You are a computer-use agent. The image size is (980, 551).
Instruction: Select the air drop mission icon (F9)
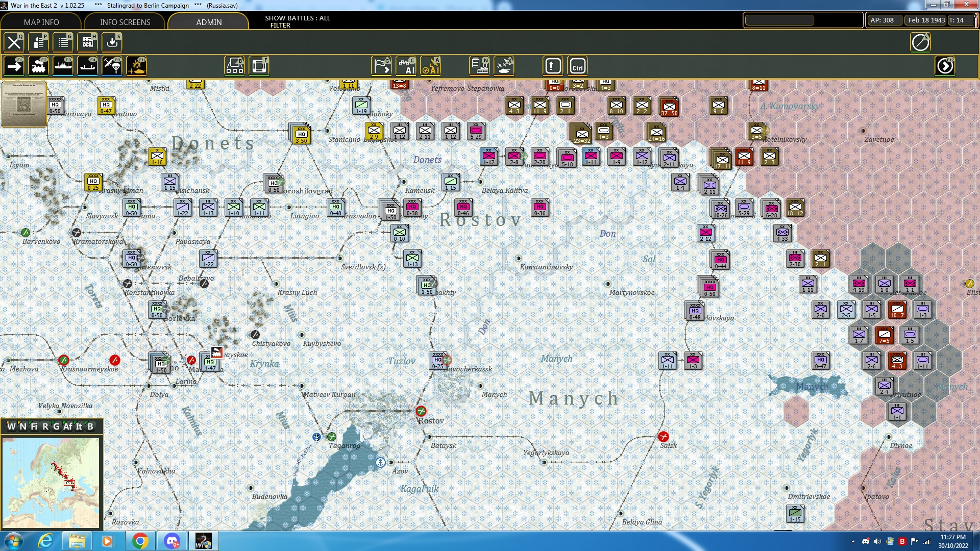pos(112,65)
